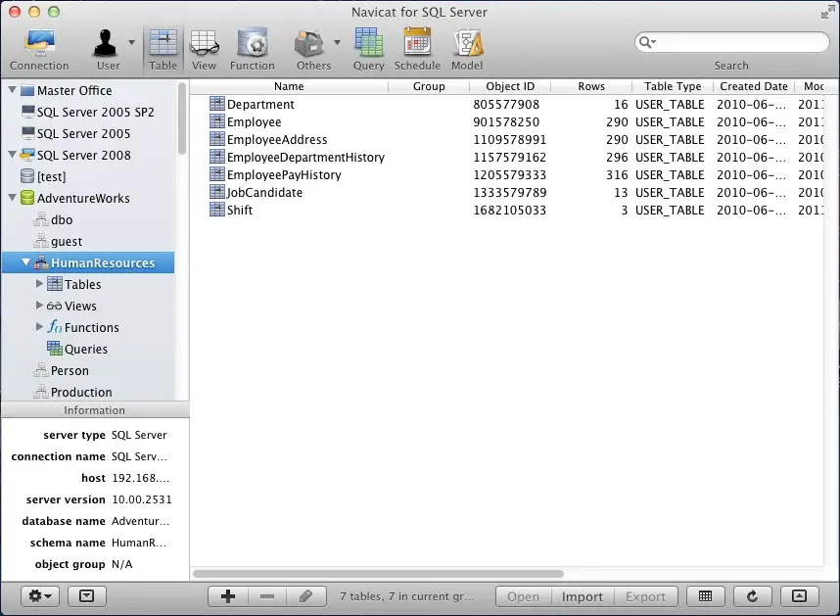840x616 pixels.
Task: Click the 805577908 Object ID cell
Action: coord(506,104)
